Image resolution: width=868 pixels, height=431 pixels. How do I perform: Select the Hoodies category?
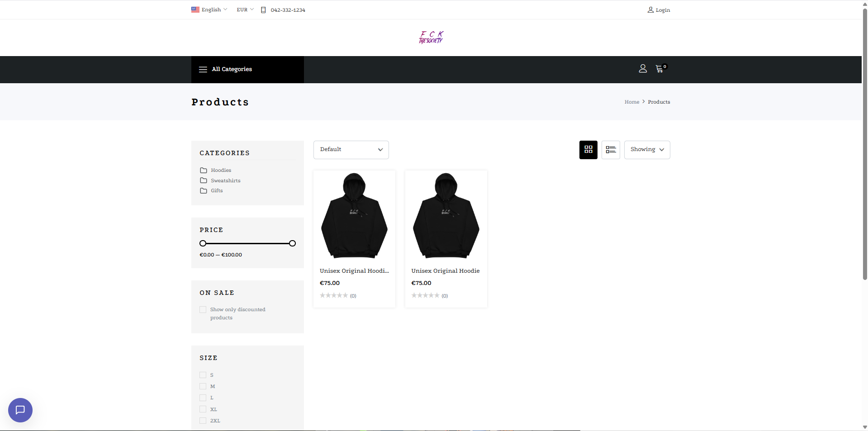[221, 171]
